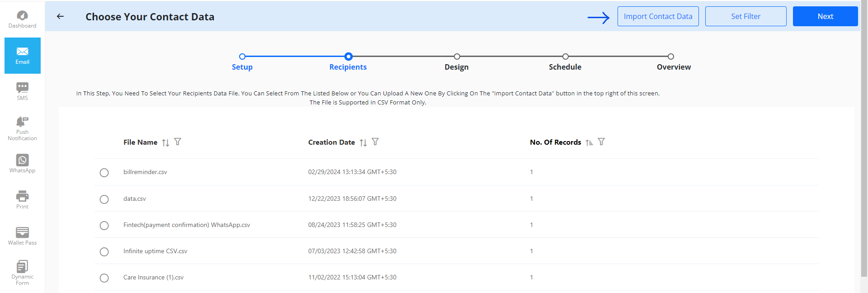Click the date 07/03/2023 12:42:58 GMT+5:30
This screenshot has width=868, height=293.
point(352,251)
